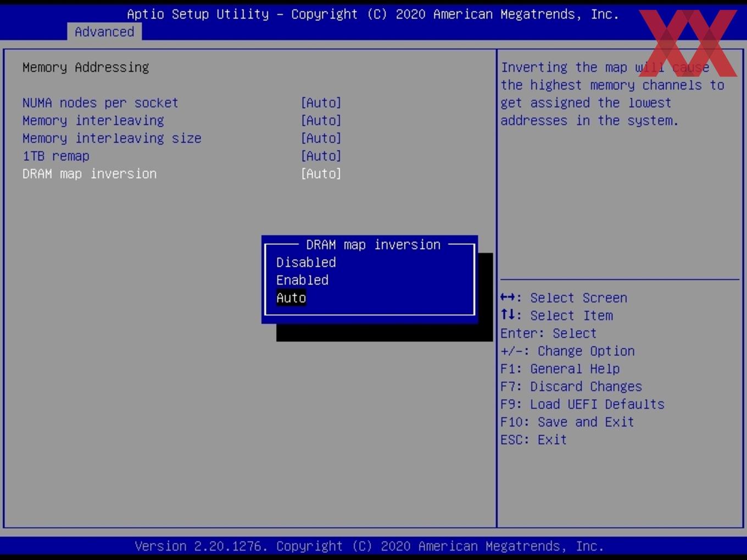This screenshot has height=560, width=747.
Task: Click the F1: General Help hint
Action: [560, 369]
